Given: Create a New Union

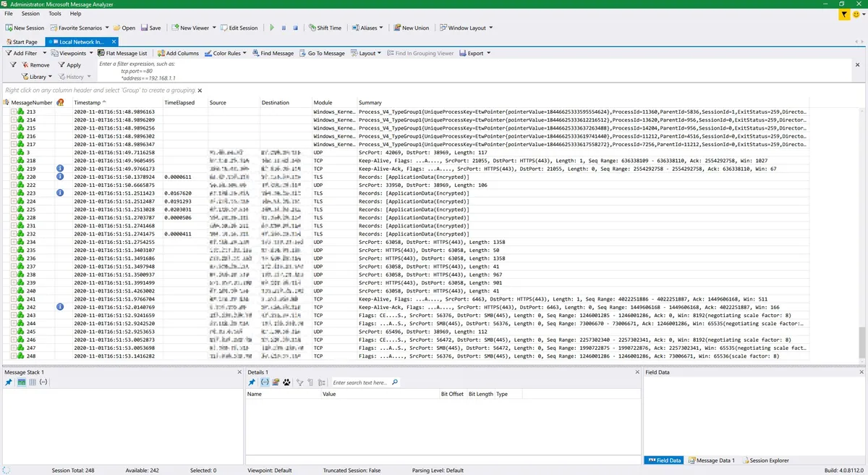Looking at the screenshot, I should pos(411,28).
